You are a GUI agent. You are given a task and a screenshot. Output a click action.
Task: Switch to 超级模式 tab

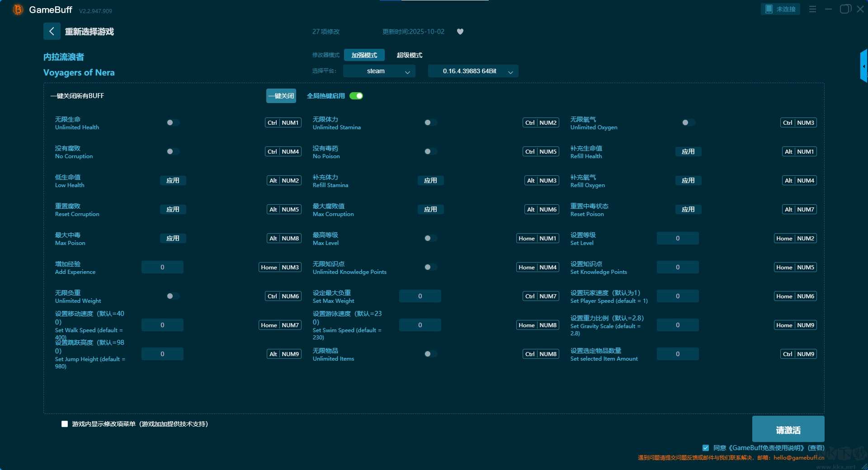(410, 55)
